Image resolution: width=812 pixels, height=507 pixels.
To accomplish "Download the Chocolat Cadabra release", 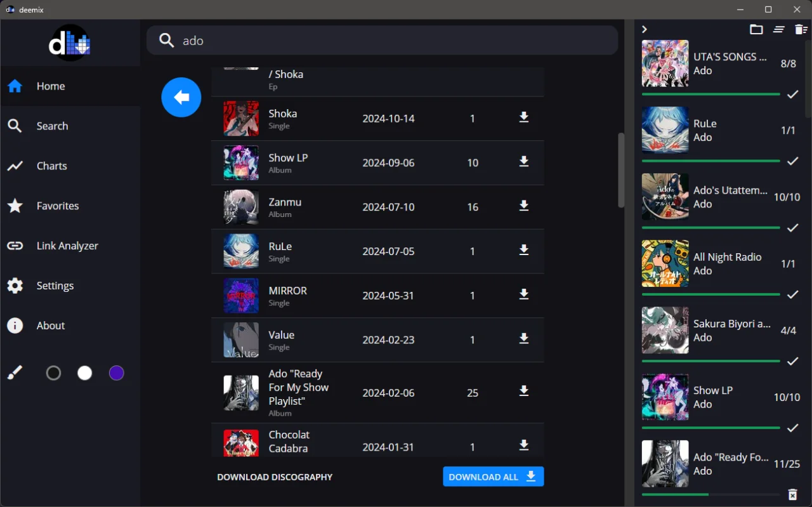I will click(x=524, y=445).
